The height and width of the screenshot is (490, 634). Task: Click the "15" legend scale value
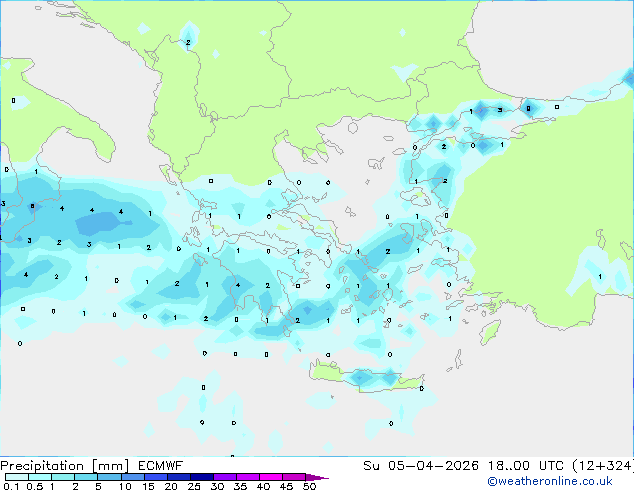148,486
